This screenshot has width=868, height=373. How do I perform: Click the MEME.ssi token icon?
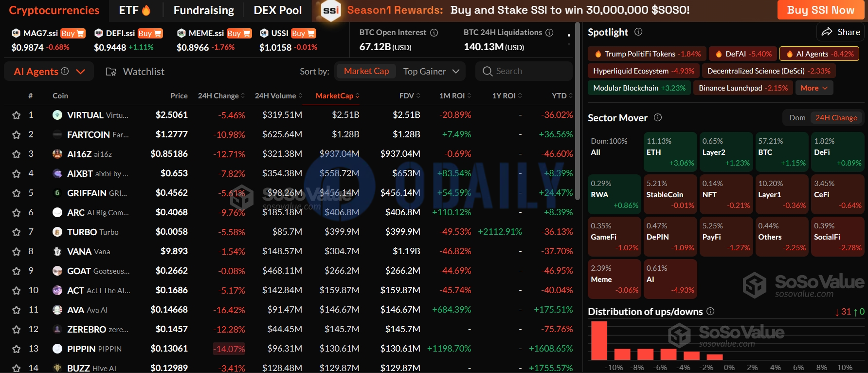[181, 33]
